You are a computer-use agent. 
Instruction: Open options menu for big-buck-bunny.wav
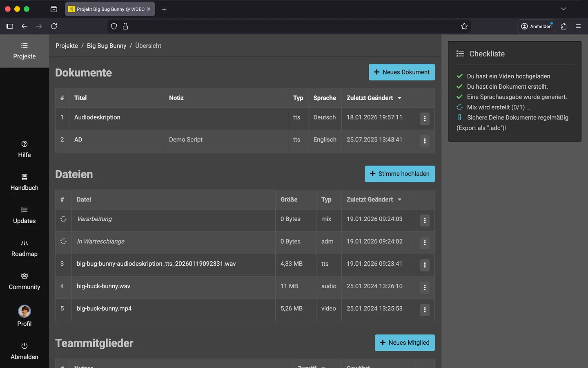[x=425, y=287]
